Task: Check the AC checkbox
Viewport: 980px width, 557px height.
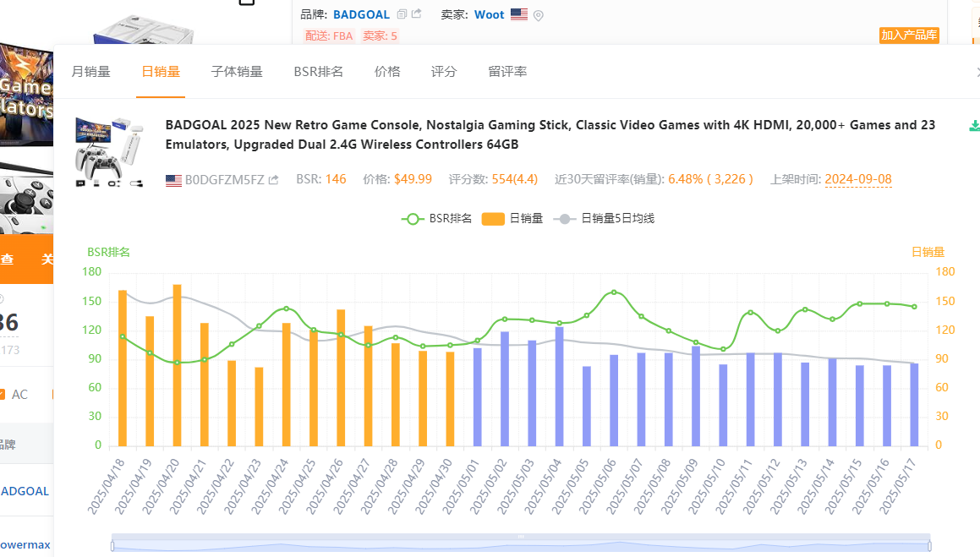Action: tap(3, 394)
